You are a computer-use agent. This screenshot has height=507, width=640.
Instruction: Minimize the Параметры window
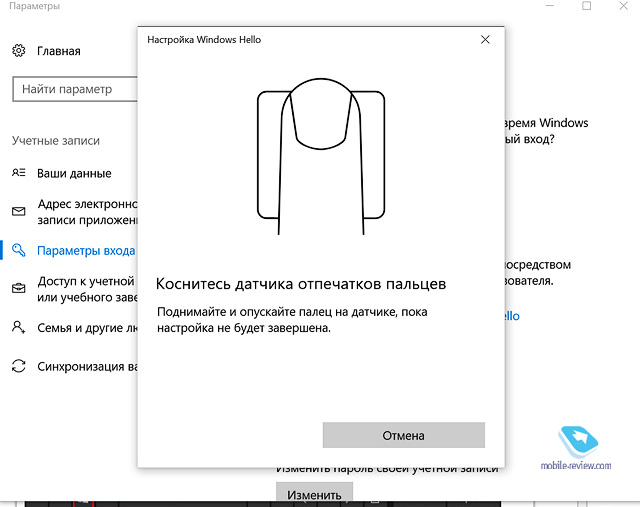[x=550, y=6]
